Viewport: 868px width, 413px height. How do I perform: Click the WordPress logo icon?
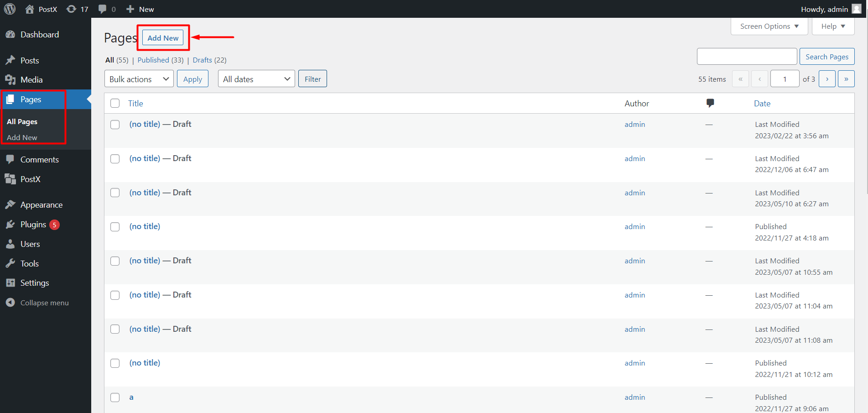click(10, 9)
